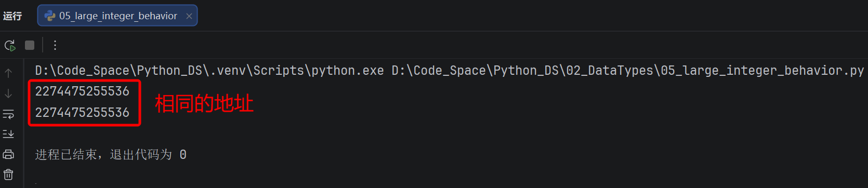
Task: Click the exit code 0 value
Action: pos(183,155)
